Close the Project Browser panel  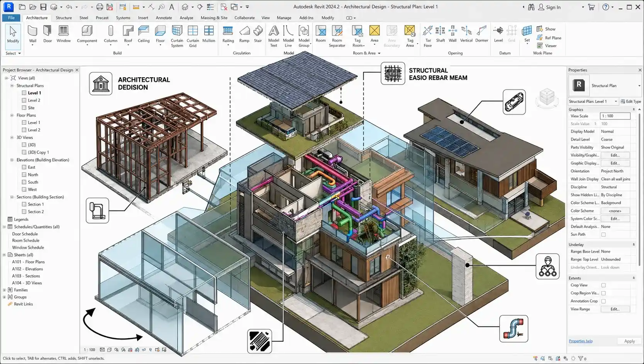click(77, 70)
